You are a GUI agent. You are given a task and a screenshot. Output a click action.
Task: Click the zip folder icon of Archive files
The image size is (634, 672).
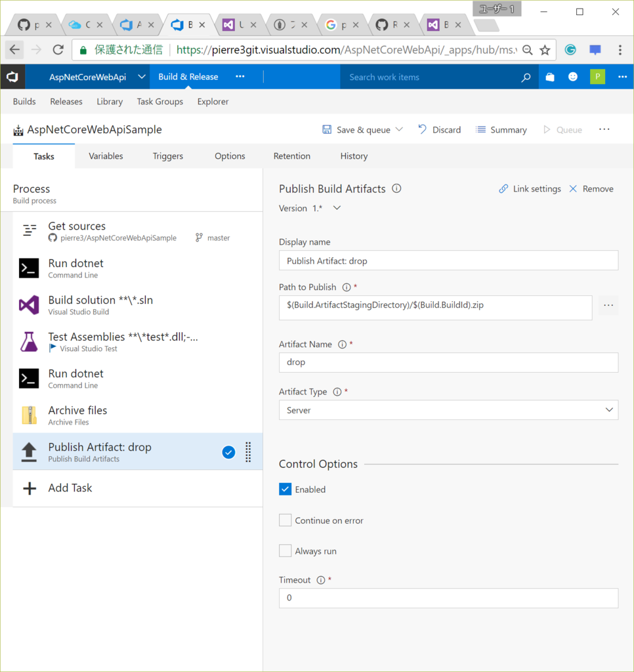pos(29,415)
